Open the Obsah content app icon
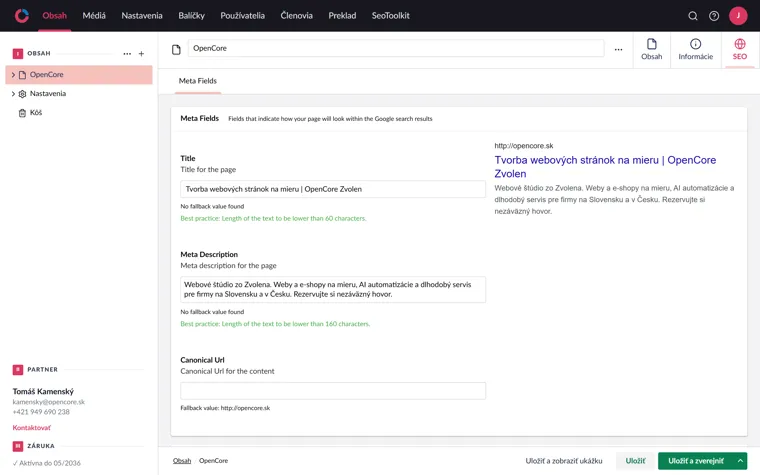760x475 pixels. click(651, 44)
